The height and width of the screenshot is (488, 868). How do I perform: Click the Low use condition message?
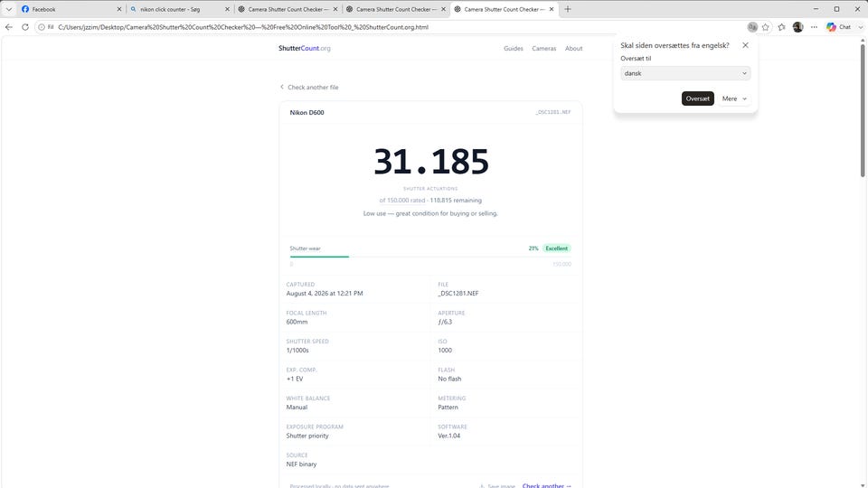point(430,213)
